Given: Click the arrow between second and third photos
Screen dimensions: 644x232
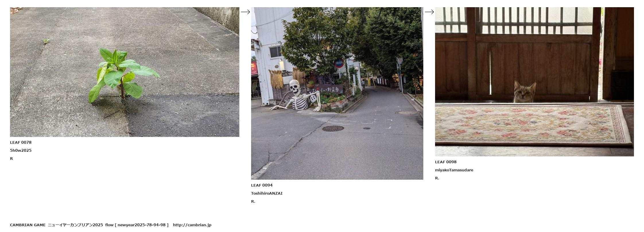Looking at the screenshot, I should click(x=429, y=12).
